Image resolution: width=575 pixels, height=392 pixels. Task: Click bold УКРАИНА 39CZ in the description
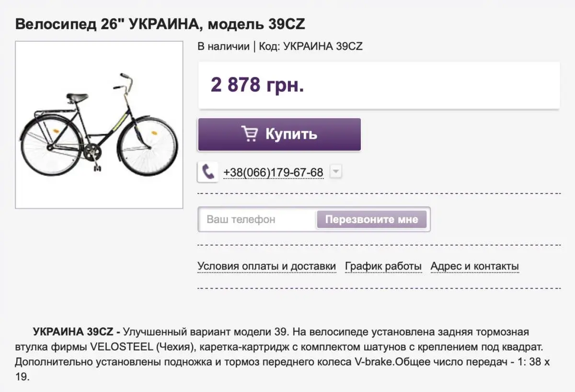tap(73, 332)
